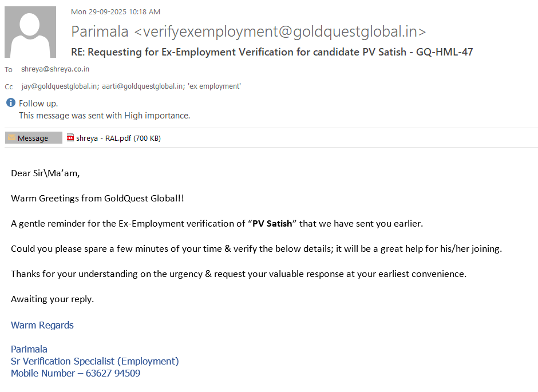Click the mobile number in the signature
Screen dimensions: 538x392
[113, 373]
